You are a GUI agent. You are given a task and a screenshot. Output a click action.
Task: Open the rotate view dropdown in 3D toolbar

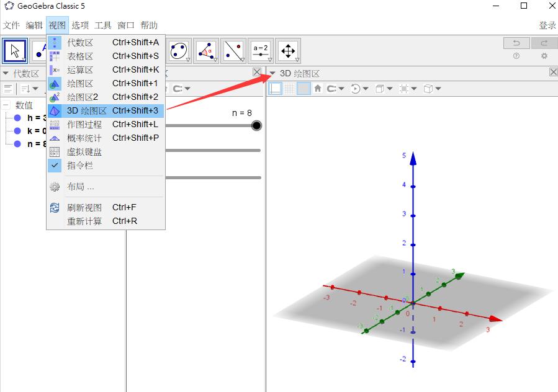(359, 89)
